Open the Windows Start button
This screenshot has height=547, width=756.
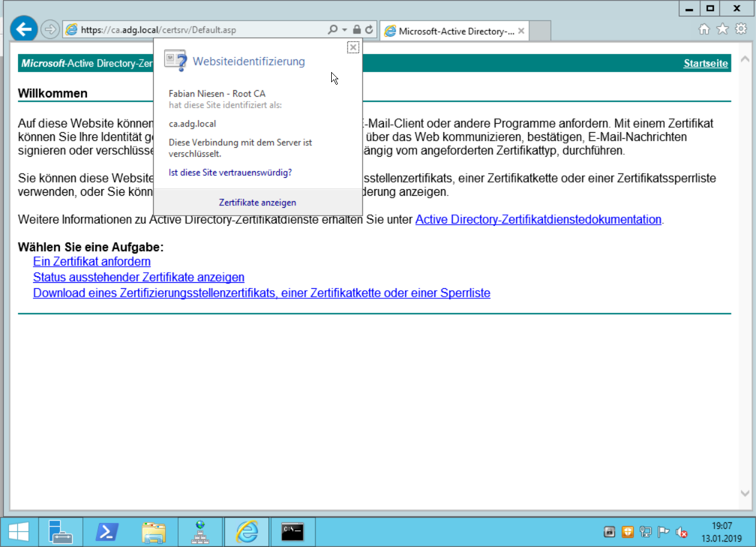click(19, 531)
